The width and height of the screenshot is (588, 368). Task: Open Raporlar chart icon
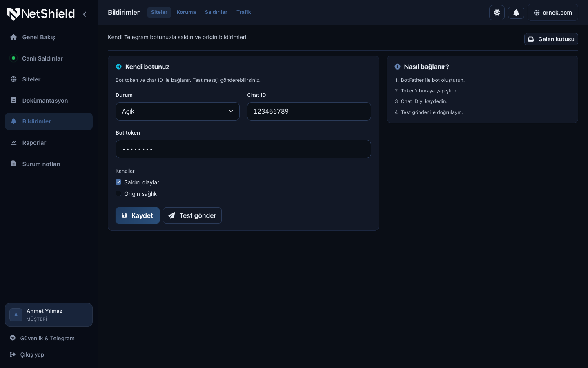[13, 143]
